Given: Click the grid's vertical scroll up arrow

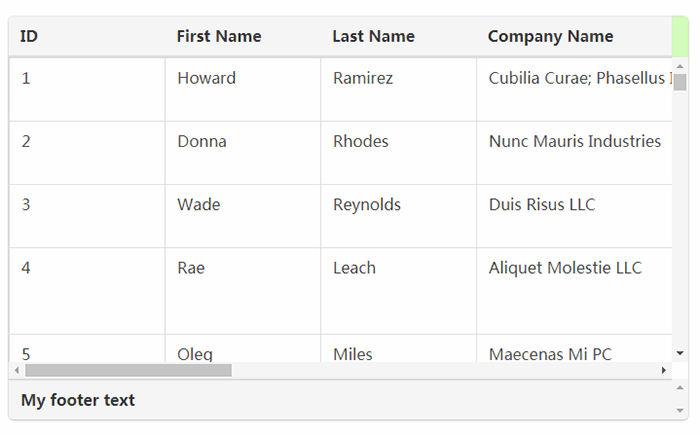Looking at the screenshot, I should coord(680,66).
